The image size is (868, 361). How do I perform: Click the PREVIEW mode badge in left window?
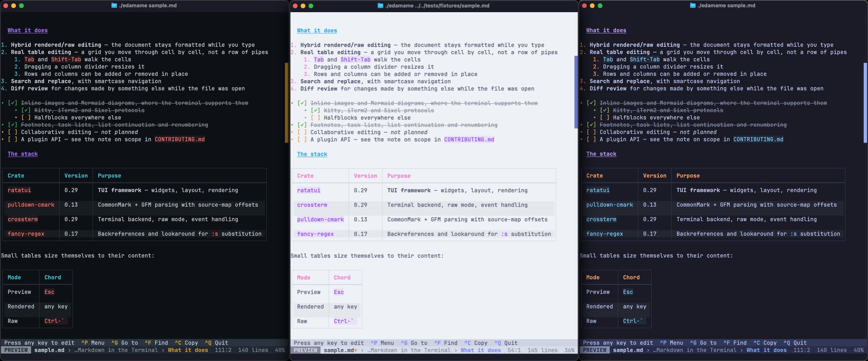coord(16,350)
